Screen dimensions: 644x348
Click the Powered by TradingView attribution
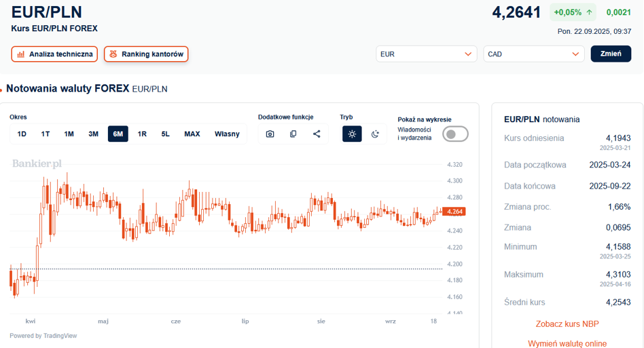[43, 336]
